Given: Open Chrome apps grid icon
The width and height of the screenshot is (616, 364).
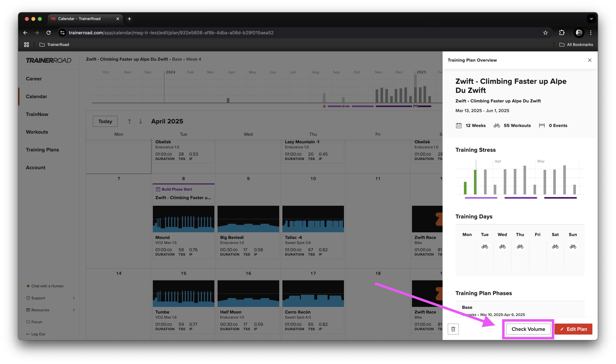Looking at the screenshot, I should (27, 44).
